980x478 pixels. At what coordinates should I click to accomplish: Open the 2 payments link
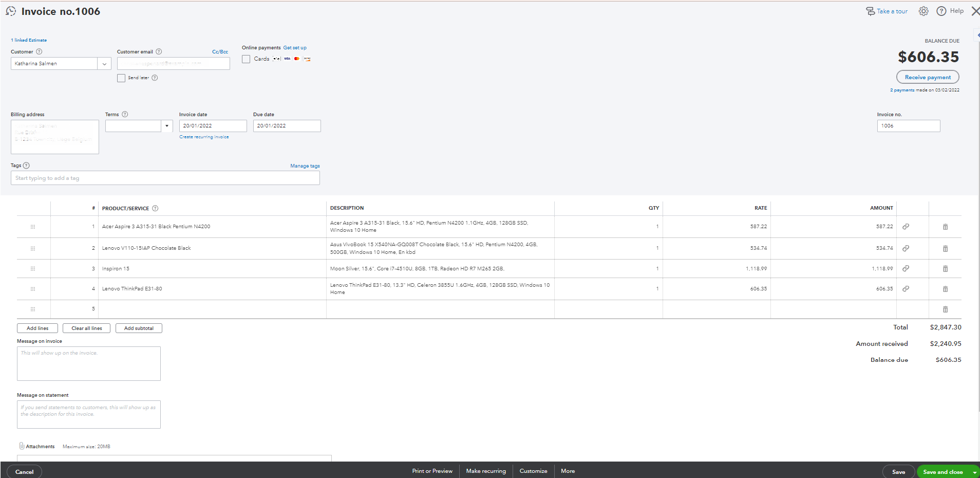coord(902,90)
